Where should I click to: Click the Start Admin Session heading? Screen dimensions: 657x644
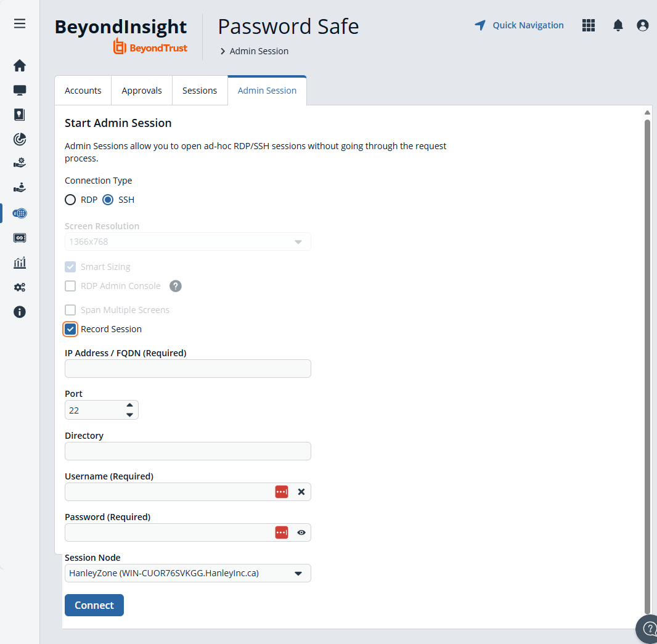point(118,123)
